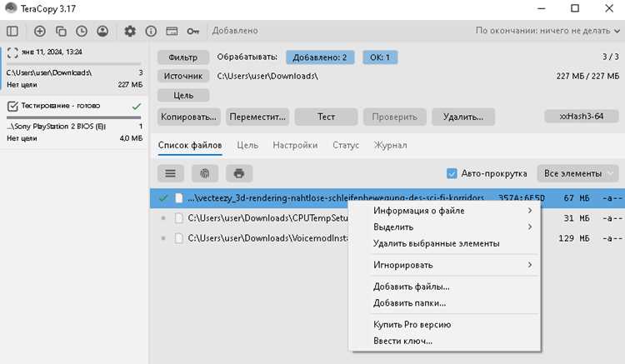This screenshot has height=364, width=625.
Task: Select the янв 11, 2024, 13:24 task
Action: [x=74, y=68]
